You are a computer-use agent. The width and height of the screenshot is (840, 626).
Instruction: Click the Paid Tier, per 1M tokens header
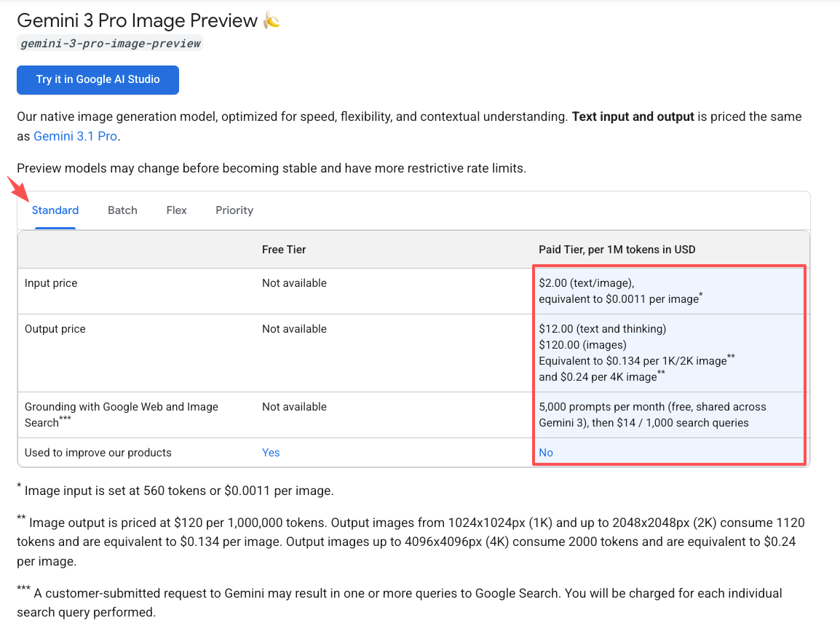tap(617, 250)
